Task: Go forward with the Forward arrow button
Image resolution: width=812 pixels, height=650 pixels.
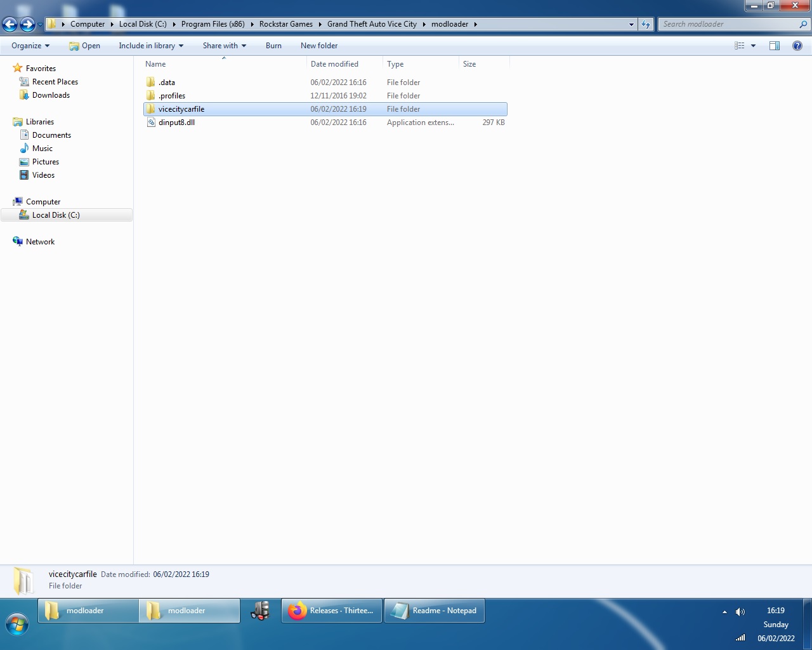Action: pyautogui.click(x=27, y=24)
